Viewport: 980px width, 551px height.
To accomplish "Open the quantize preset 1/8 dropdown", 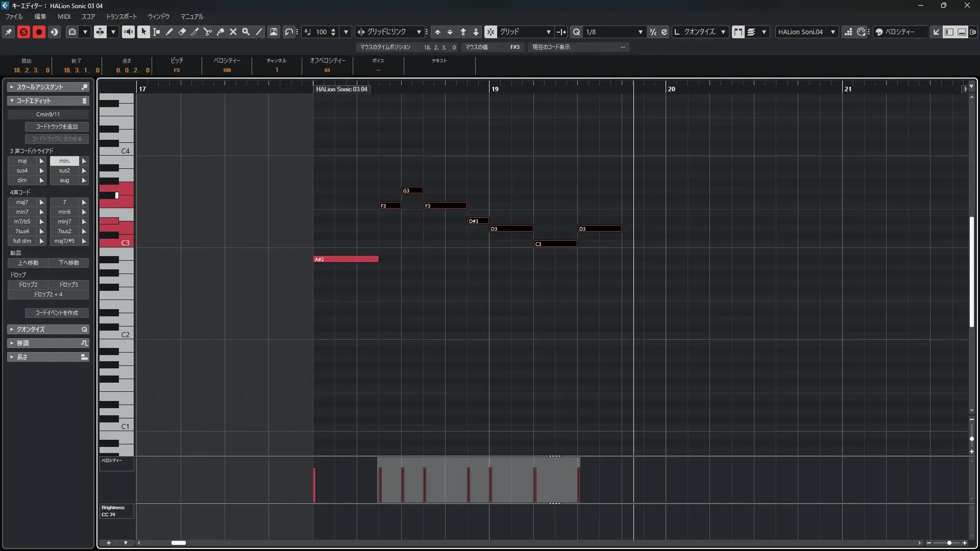I will pos(612,32).
